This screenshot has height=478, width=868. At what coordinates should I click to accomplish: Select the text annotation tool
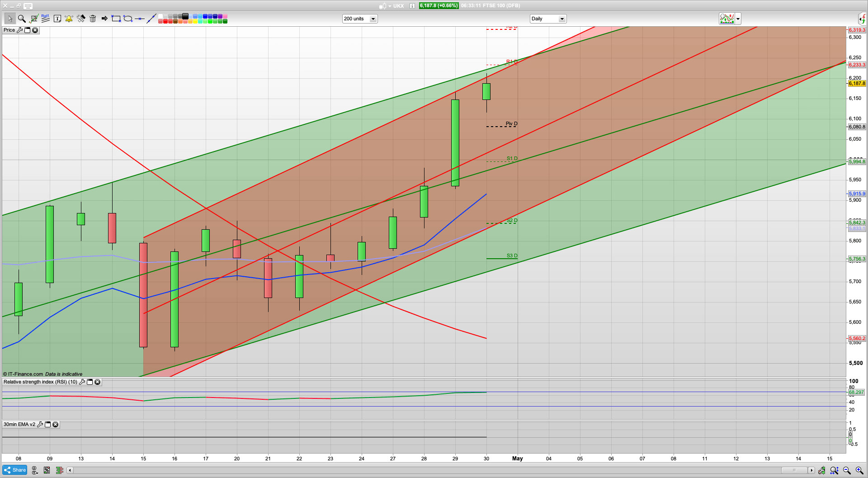[x=57, y=19]
